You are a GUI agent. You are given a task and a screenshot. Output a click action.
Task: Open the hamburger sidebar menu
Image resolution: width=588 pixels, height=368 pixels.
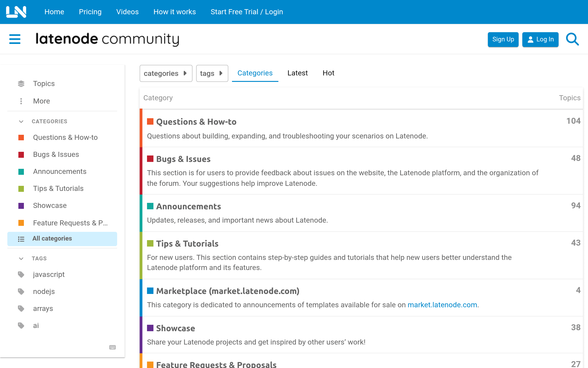pyautogui.click(x=15, y=39)
